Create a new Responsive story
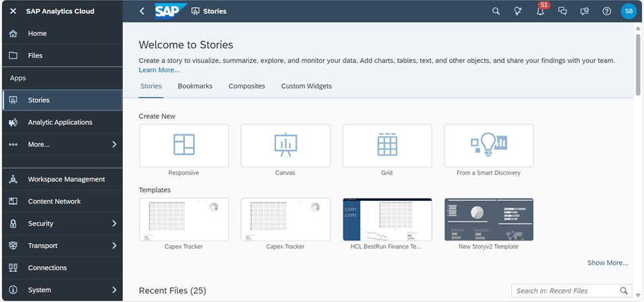The width and height of the screenshot is (644, 302). tap(184, 146)
